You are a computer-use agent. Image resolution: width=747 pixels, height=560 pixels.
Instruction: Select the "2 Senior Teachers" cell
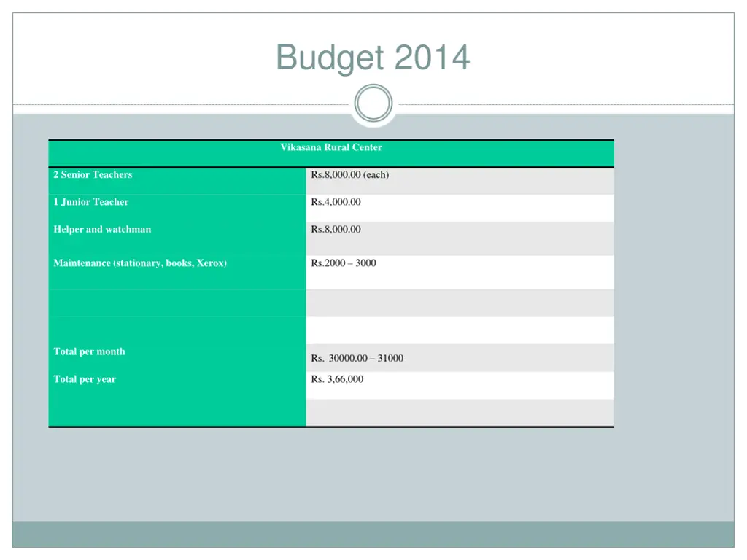click(93, 175)
